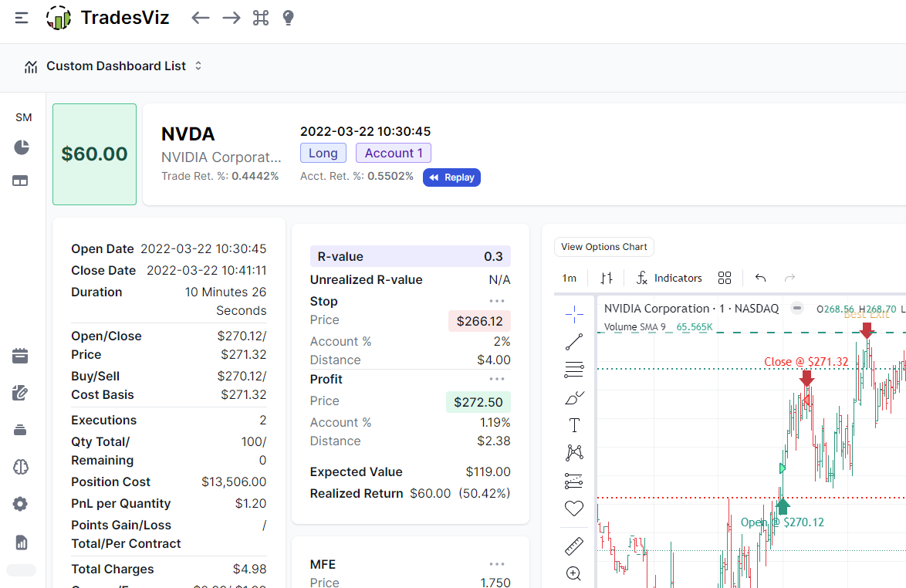The height and width of the screenshot is (588, 906).
Task: Click the TradesViz logo
Action: click(x=107, y=18)
